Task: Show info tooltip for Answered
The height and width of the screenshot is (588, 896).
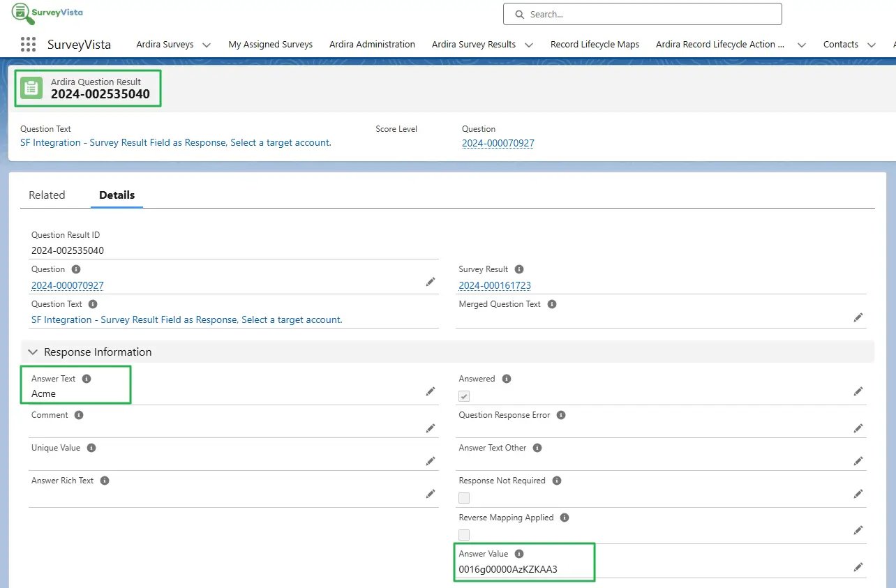Action: click(x=507, y=379)
